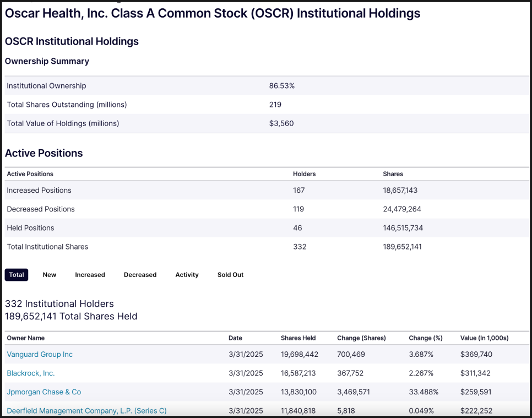Click the Change (Shares) column header
Image resolution: width=532 pixels, height=418 pixels.
(x=361, y=338)
